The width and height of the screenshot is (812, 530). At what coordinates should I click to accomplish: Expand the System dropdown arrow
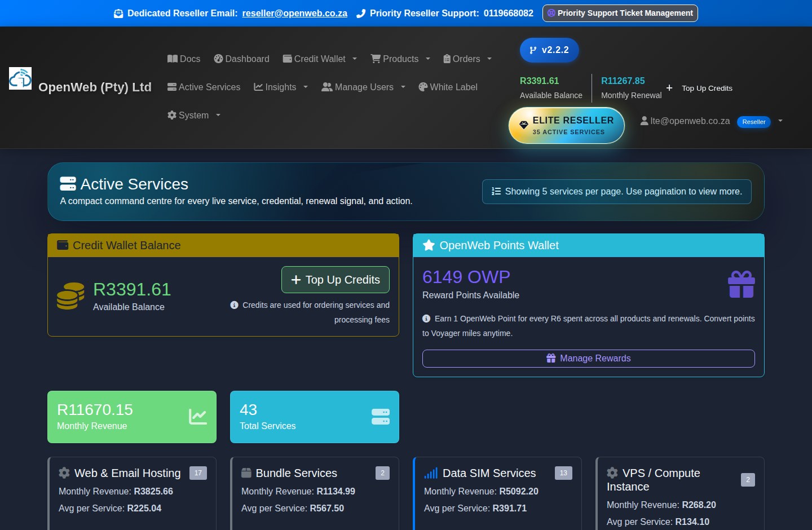[x=218, y=115]
